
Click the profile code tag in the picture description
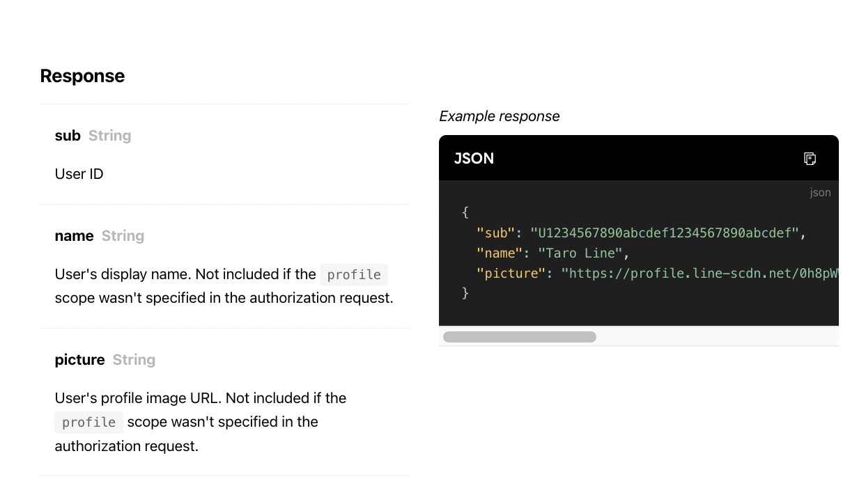(88, 423)
